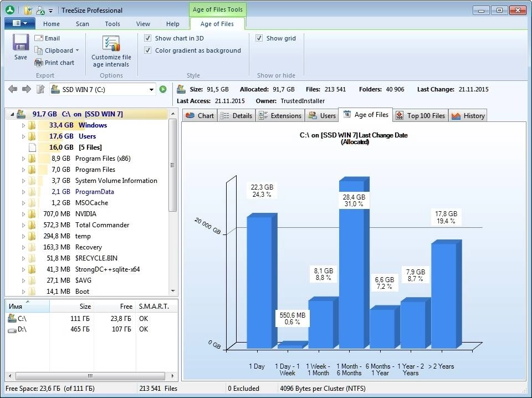The image size is (532, 398).
Task: Select the $AVG folder
Action: click(83, 280)
